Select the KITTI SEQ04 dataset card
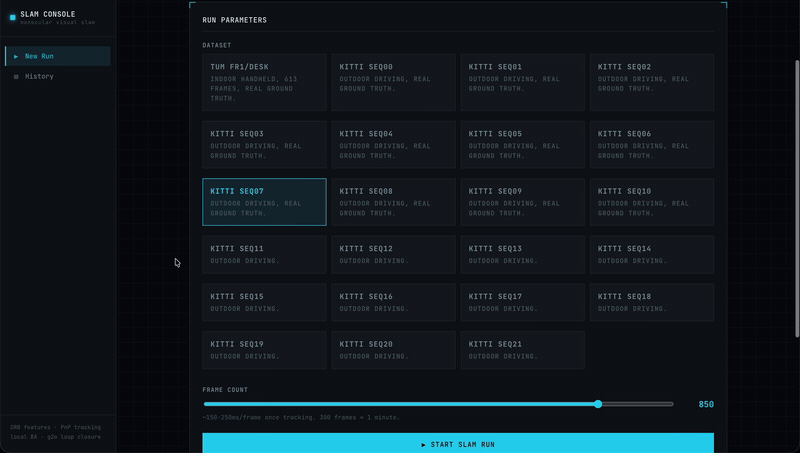This screenshot has height=453, width=800. click(x=393, y=145)
